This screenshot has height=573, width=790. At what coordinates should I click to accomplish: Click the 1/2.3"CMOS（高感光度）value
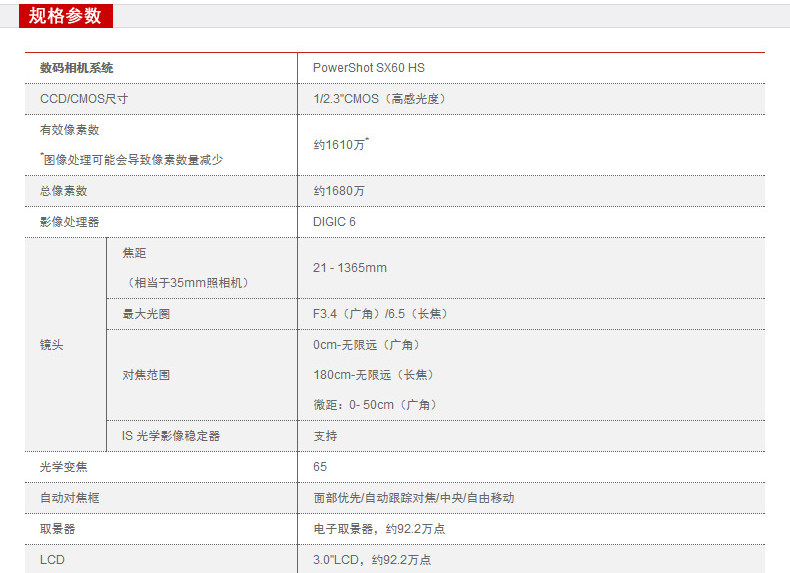[380, 99]
